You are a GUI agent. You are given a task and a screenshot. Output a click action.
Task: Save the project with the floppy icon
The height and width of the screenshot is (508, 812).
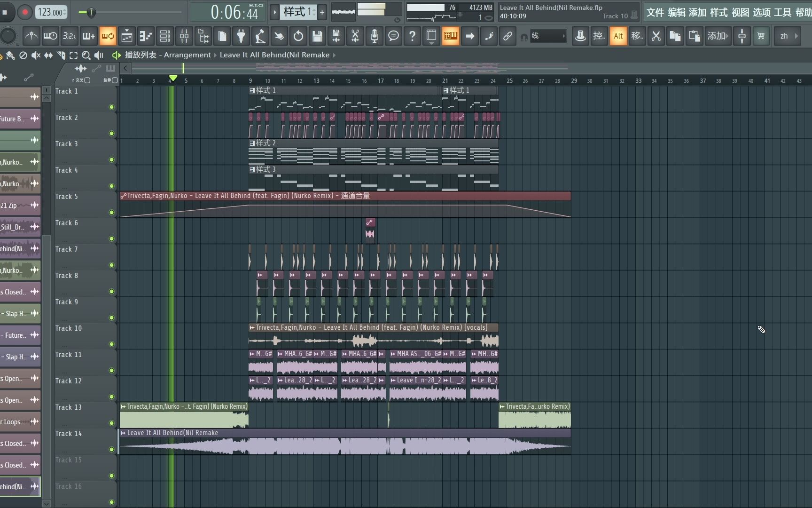(x=317, y=36)
